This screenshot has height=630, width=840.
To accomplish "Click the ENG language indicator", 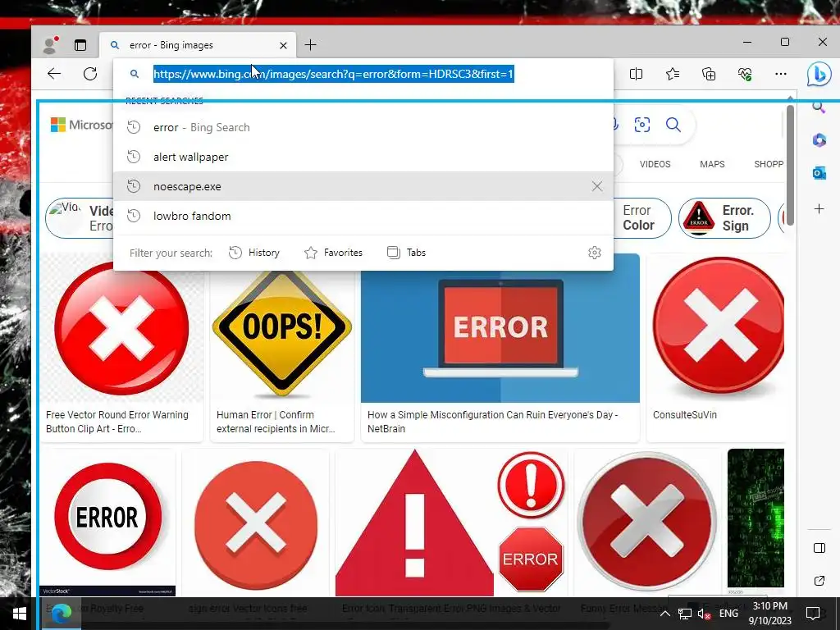I will (x=728, y=614).
